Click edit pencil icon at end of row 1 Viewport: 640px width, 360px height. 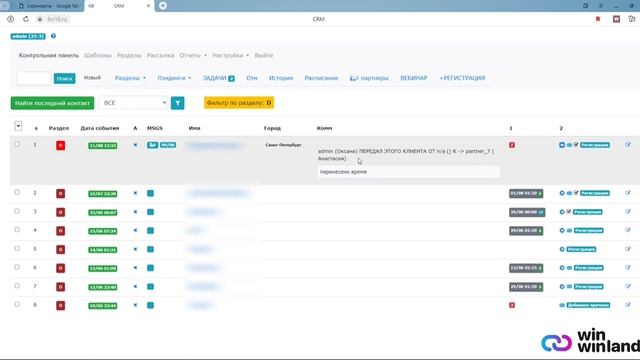[x=628, y=145]
